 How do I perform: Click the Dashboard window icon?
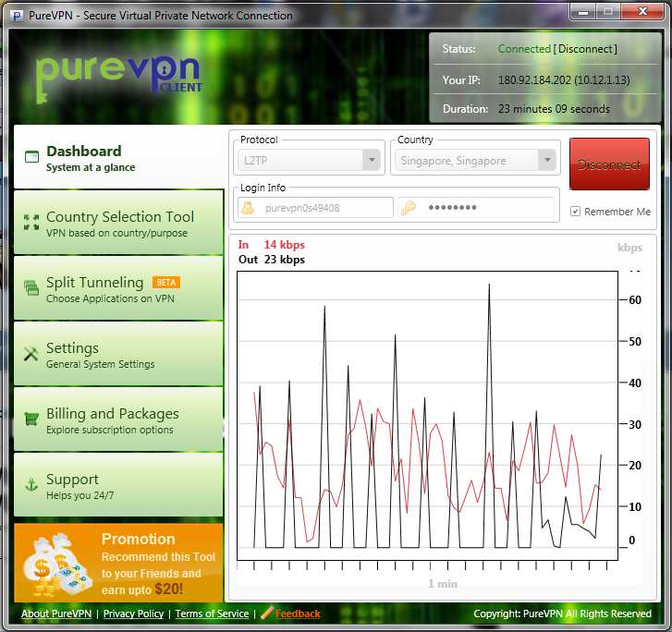click(x=31, y=157)
